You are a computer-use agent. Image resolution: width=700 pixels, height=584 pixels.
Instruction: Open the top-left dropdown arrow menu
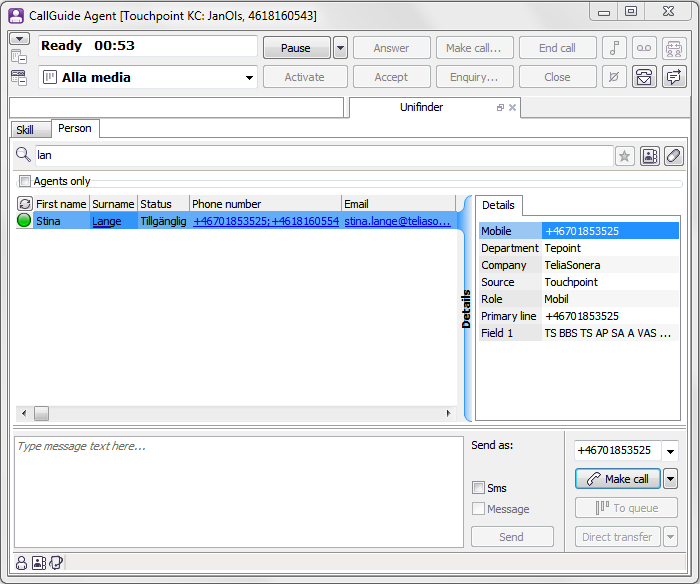click(19, 39)
